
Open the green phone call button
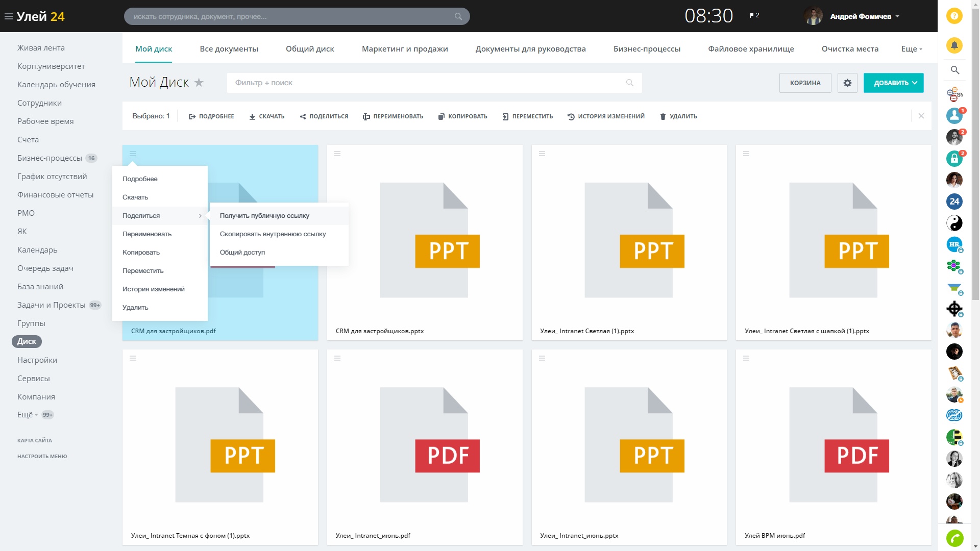tap(954, 538)
